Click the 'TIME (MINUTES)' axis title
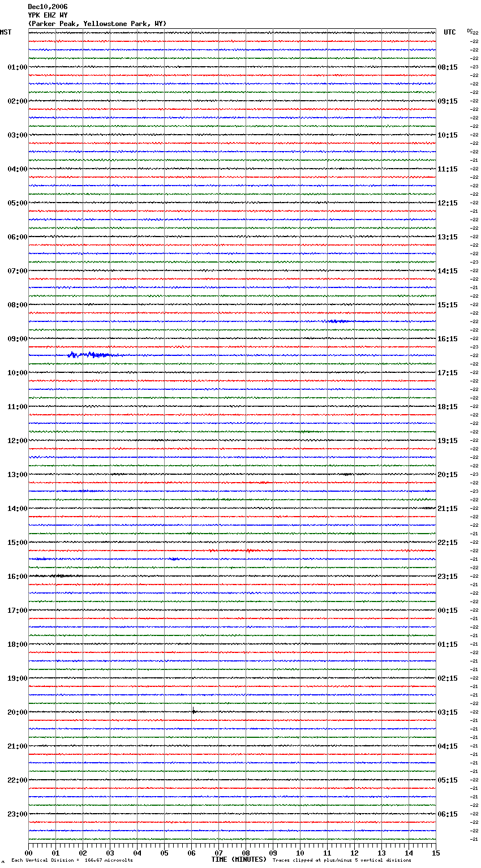The height and width of the screenshot is (868, 481). pyautogui.click(x=239, y=860)
